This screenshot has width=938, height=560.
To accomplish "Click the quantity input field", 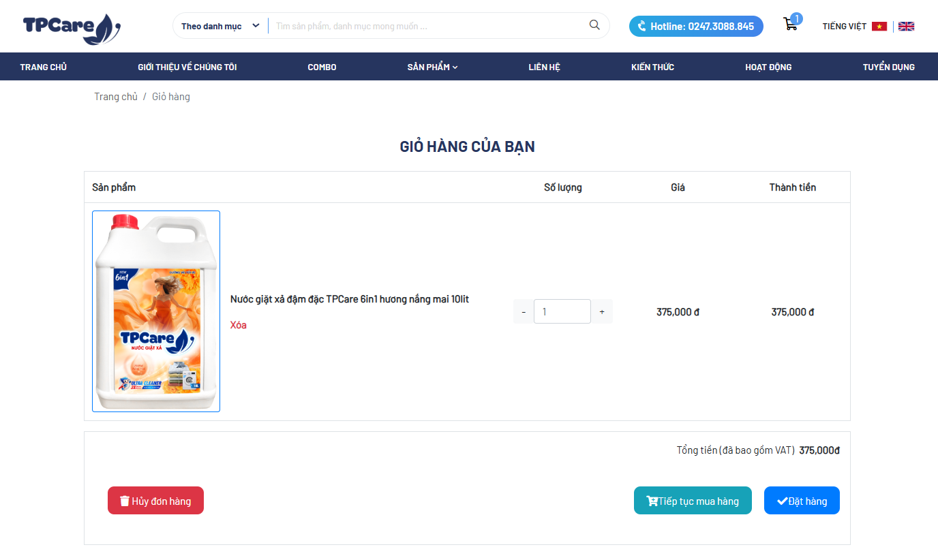I will pos(562,311).
